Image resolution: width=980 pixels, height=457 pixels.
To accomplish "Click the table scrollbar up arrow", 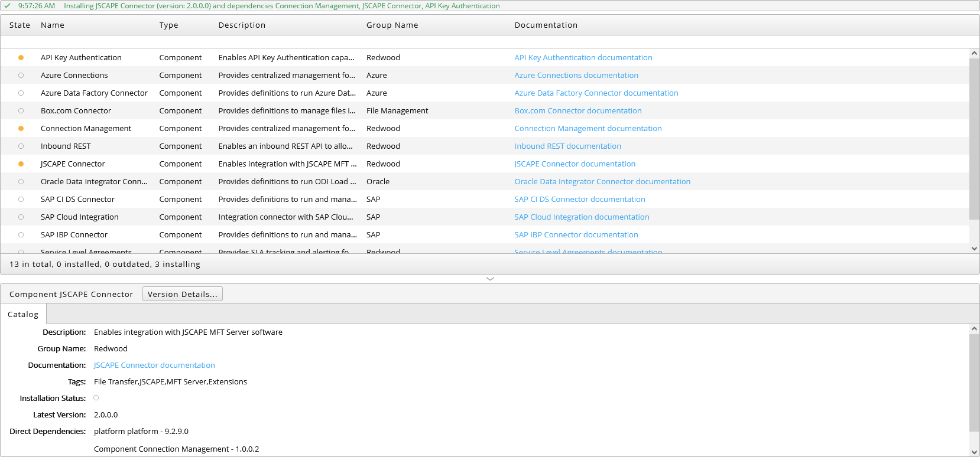I will coord(974,54).
